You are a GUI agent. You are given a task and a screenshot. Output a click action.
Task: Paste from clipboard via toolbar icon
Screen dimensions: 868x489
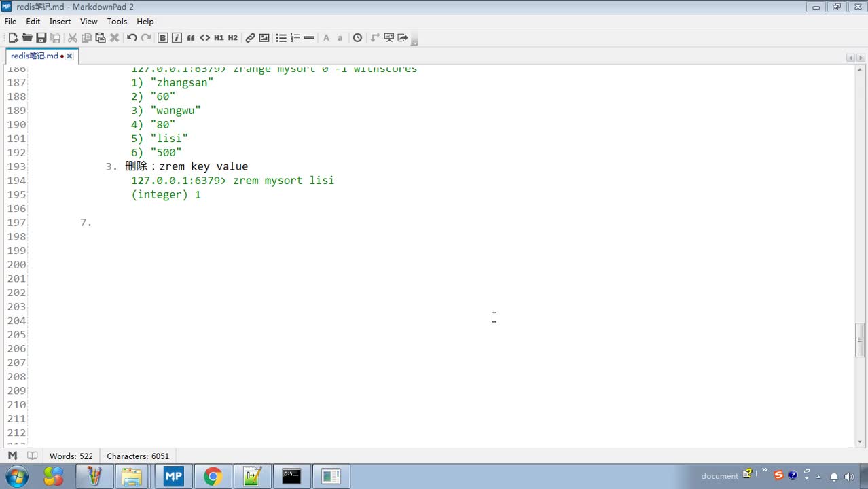pos(101,38)
